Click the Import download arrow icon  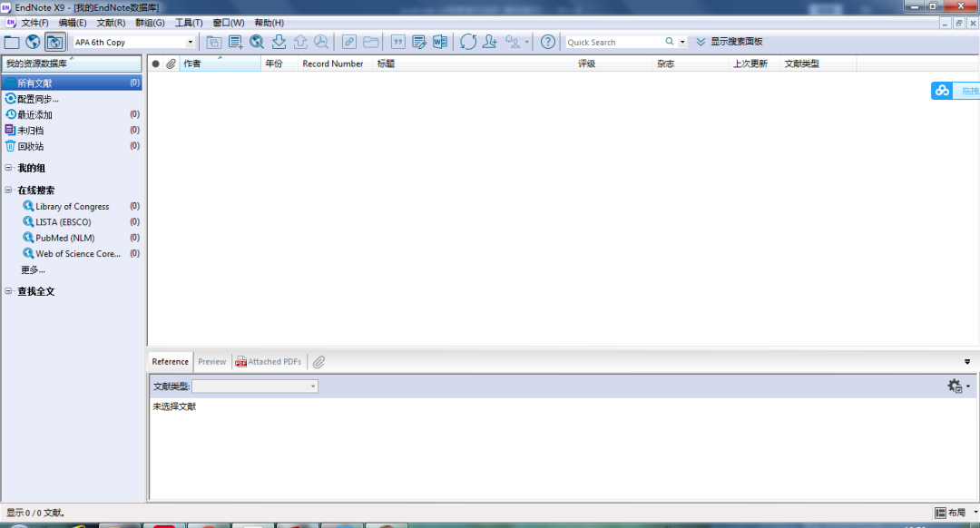click(279, 42)
